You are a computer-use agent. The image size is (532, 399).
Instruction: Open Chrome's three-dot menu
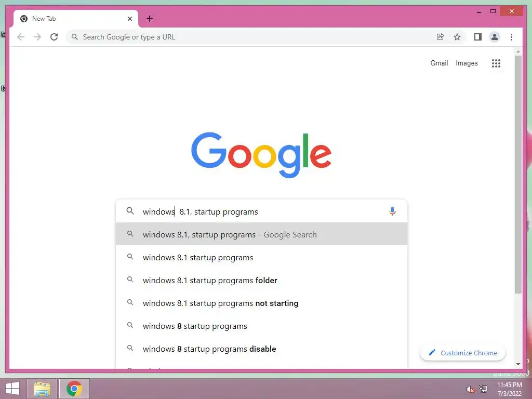511,37
